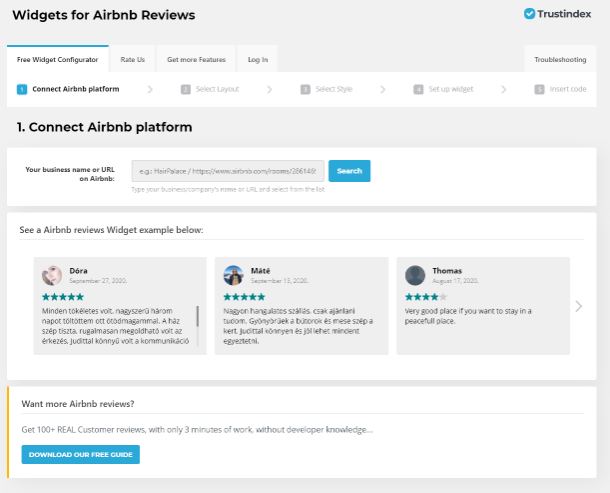Select the Select Layout step
The width and height of the screenshot is (610, 493).
click(x=210, y=89)
